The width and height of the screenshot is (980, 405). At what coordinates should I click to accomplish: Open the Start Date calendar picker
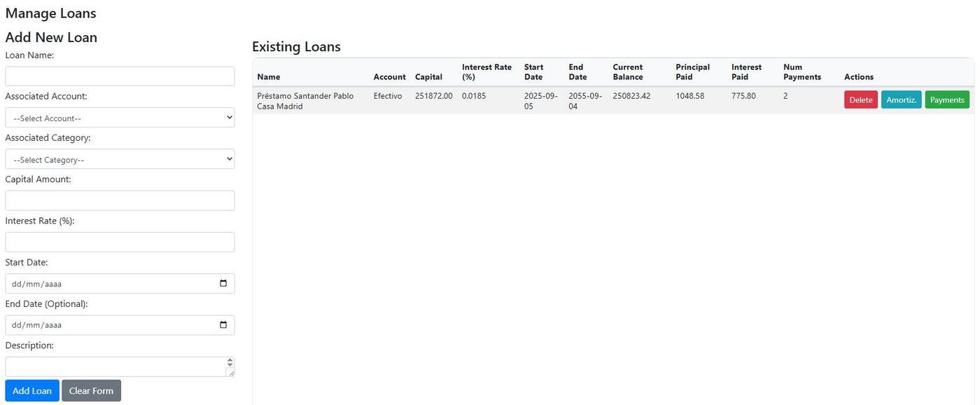coord(223,283)
